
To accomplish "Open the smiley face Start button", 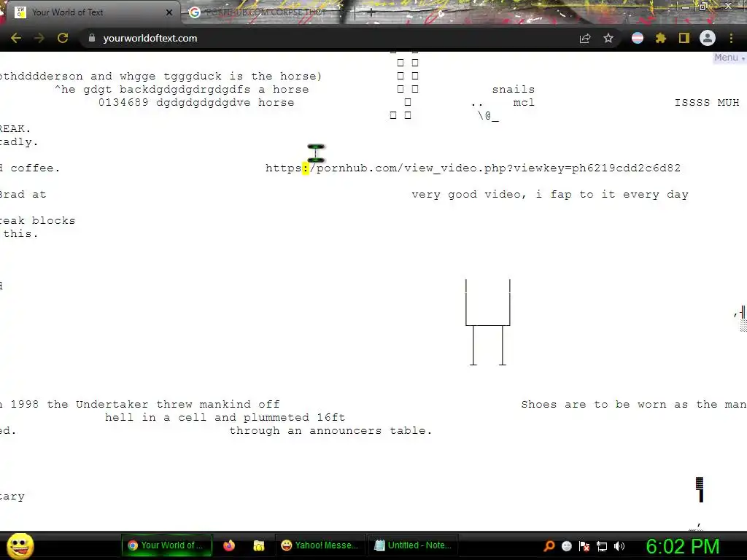I will click(x=20, y=545).
